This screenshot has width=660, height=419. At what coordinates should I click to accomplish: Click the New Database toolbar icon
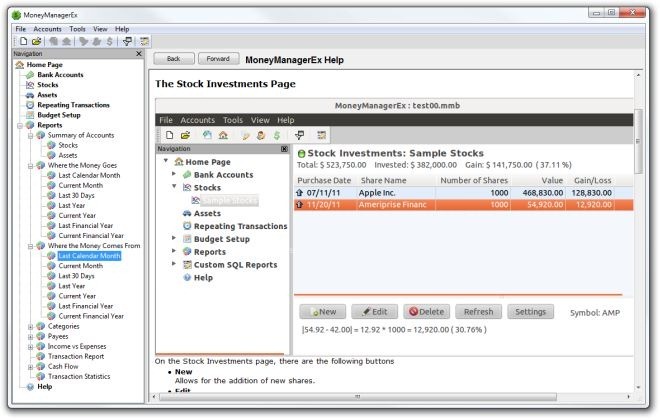(22, 41)
